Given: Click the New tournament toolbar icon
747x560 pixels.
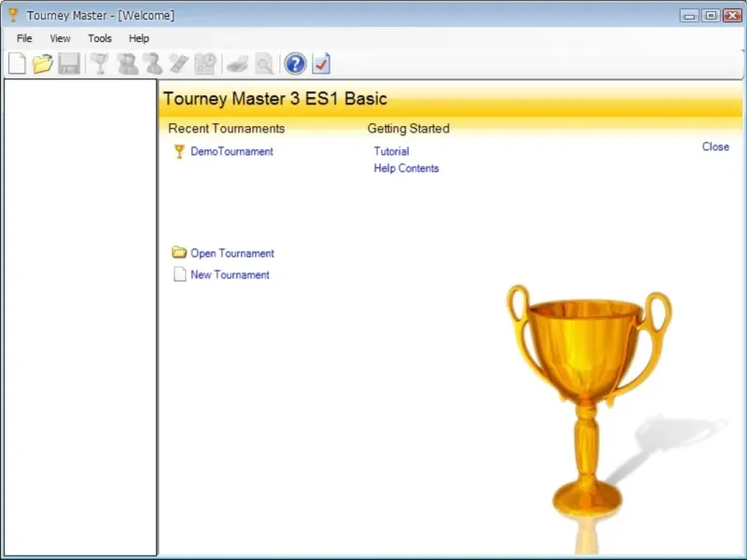Looking at the screenshot, I should click(x=17, y=63).
